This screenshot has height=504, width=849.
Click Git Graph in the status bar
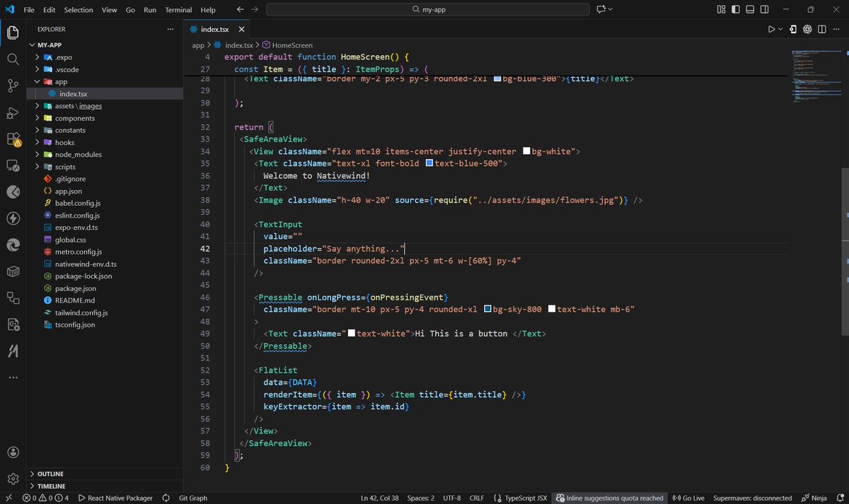click(192, 498)
